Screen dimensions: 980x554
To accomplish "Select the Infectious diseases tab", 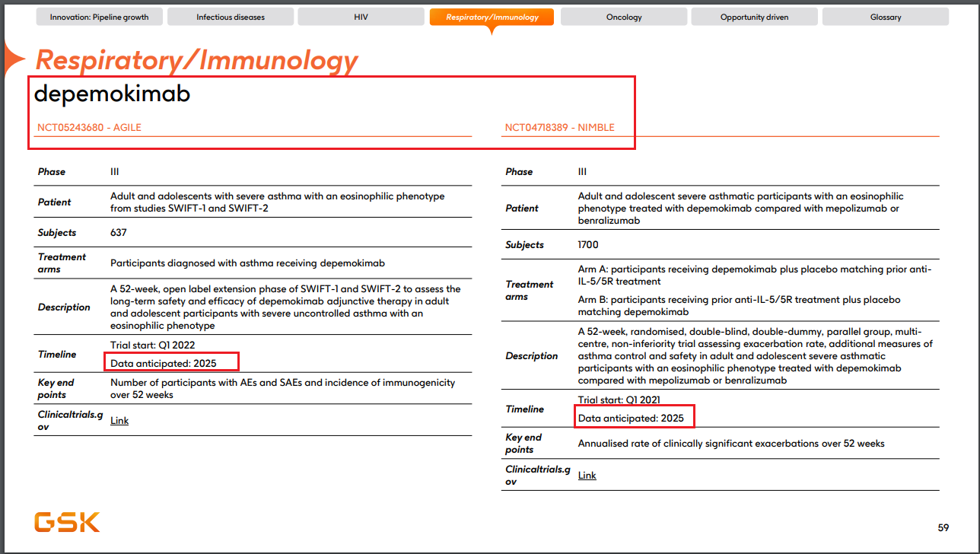I will 230,16.
